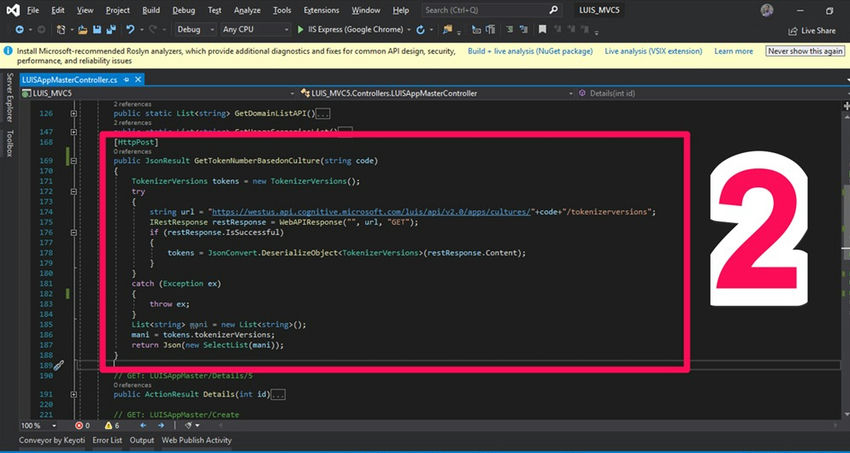This screenshot has width=850, height=453.
Task: Open the Debug configuration dropdown
Action: point(194,30)
